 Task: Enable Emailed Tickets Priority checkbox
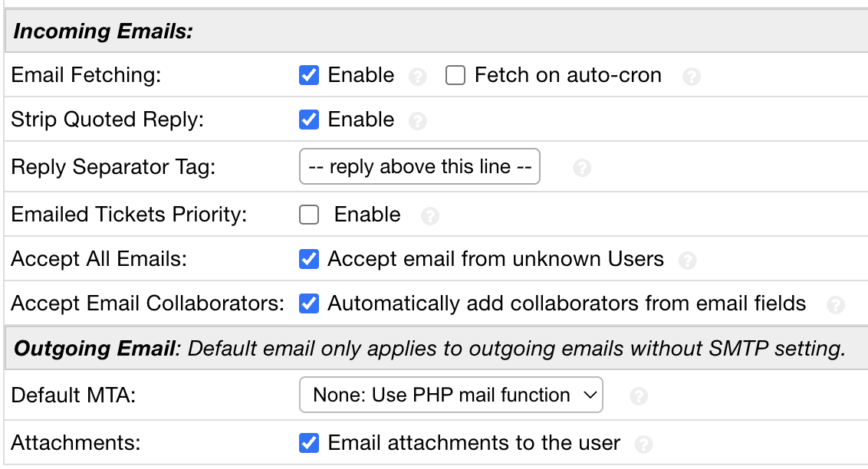click(x=309, y=215)
